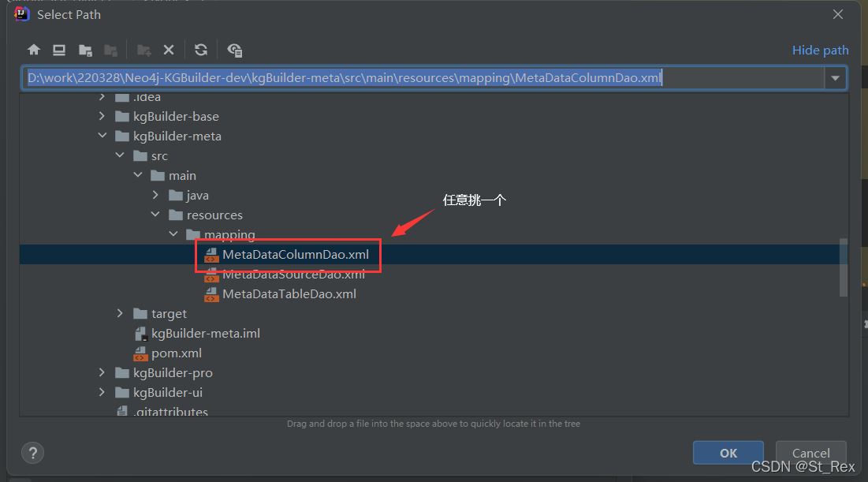Image resolution: width=868 pixels, height=482 pixels.
Task: Collapse the kgBuilder-meta folder
Action: [x=102, y=136]
